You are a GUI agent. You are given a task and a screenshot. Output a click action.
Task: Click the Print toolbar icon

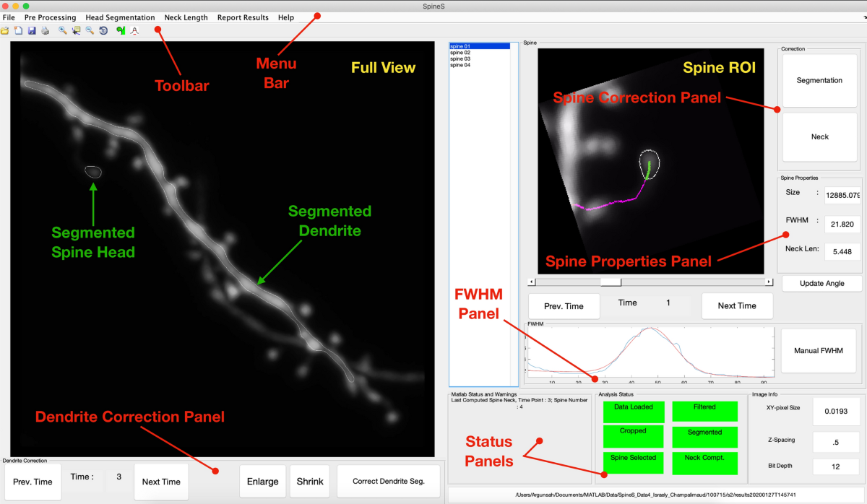tap(45, 31)
